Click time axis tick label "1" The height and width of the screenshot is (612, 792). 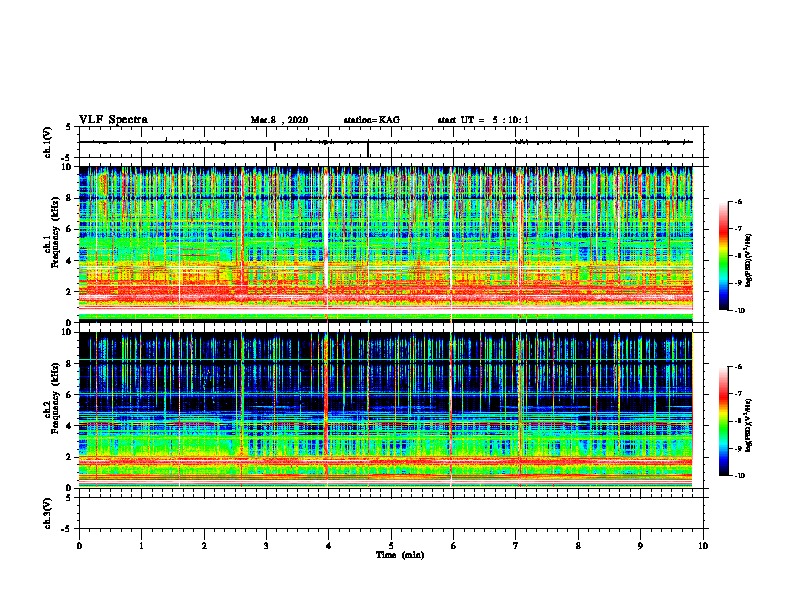point(141,546)
